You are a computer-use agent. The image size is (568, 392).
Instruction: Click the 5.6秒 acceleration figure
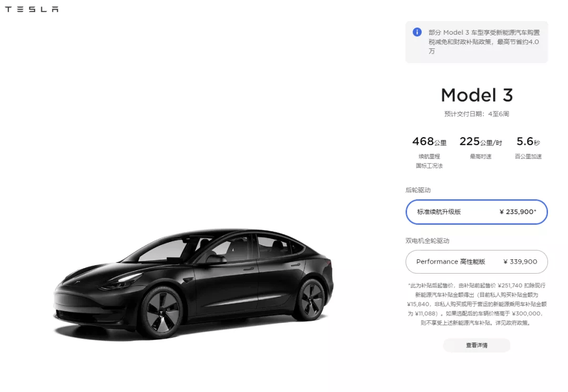(528, 142)
